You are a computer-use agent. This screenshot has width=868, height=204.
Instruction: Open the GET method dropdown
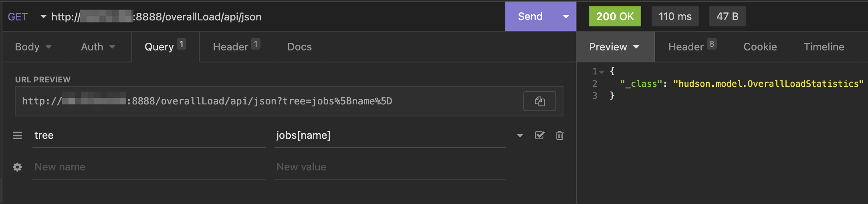tap(26, 17)
